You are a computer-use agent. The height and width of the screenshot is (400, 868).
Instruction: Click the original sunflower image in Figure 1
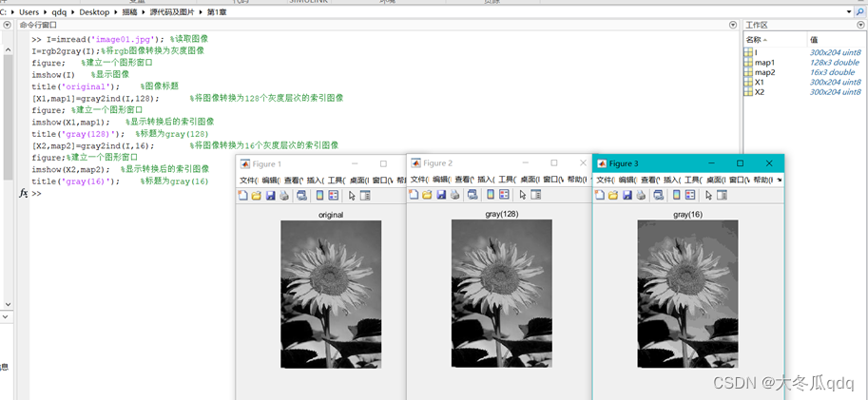pyautogui.click(x=331, y=295)
